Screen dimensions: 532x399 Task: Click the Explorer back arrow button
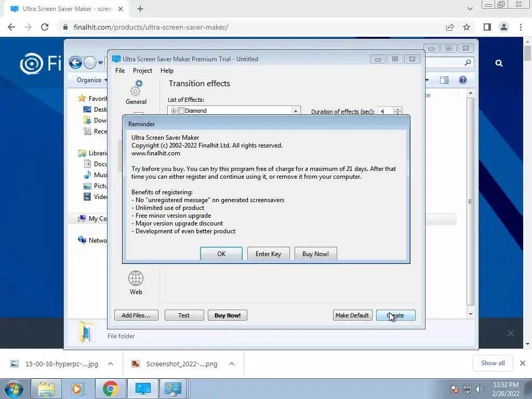point(75,62)
